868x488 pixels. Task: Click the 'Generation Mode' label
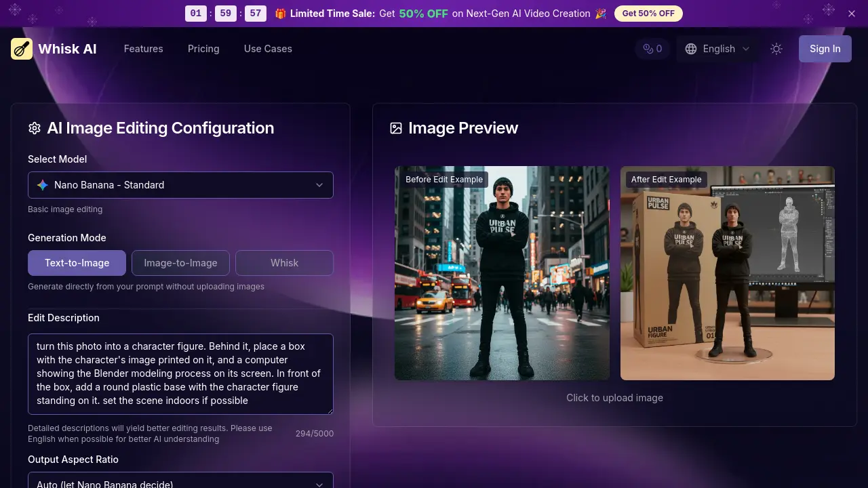pos(66,238)
